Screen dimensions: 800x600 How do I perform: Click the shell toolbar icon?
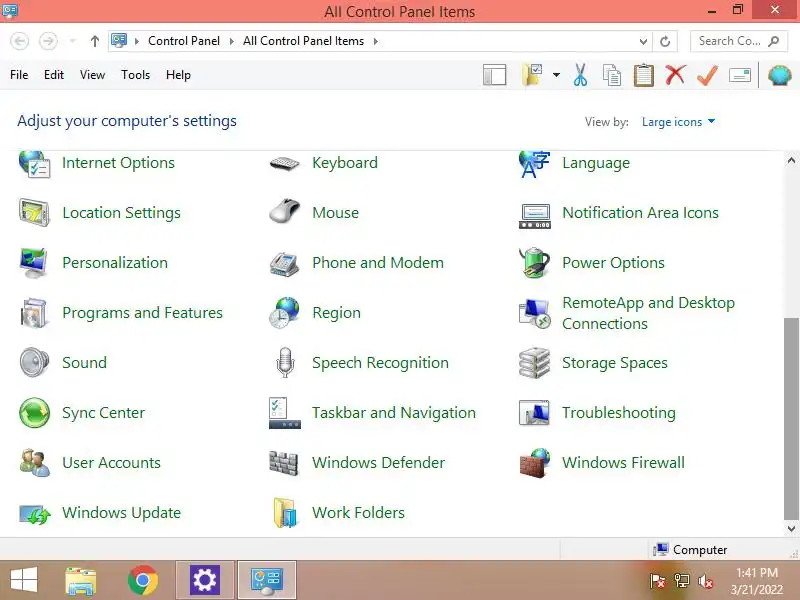pos(779,76)
